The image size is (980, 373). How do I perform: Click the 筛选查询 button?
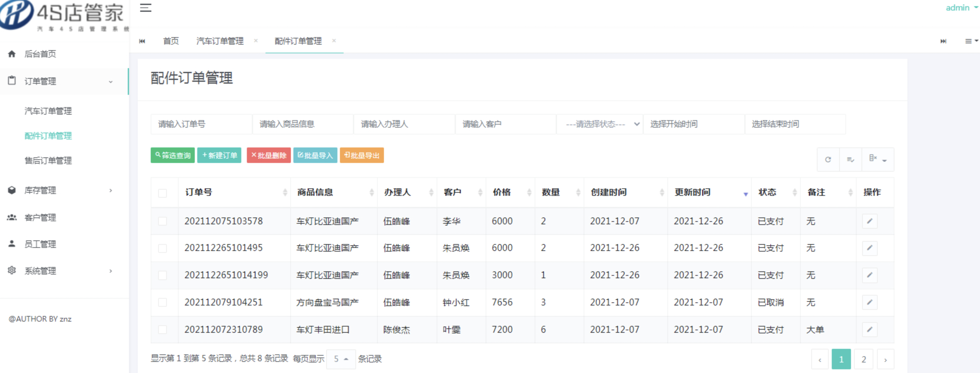[173, 155]
